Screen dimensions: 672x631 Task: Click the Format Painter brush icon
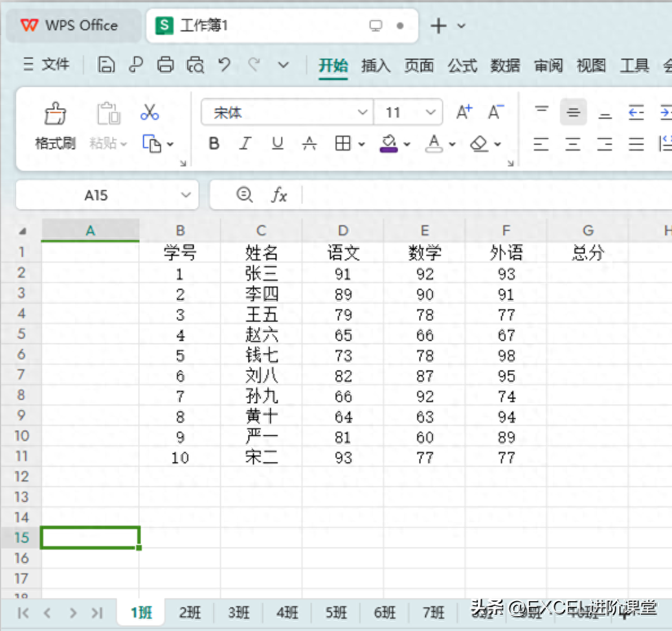coord(55,113)
